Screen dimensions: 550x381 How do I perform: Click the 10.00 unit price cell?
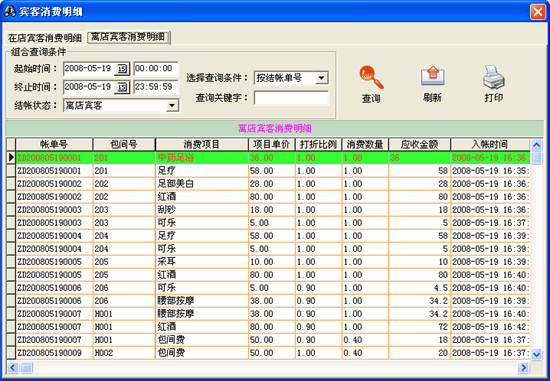pyautogui.click(x=272, y=261)
